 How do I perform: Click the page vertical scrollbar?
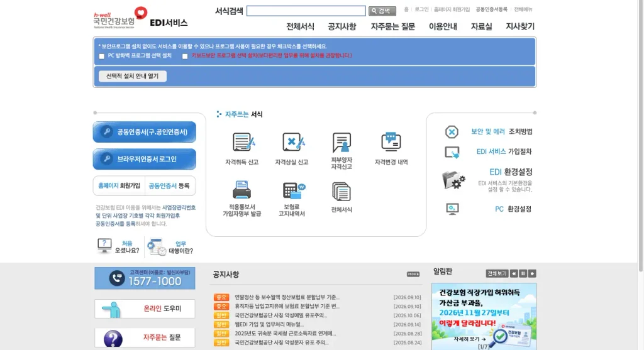click(x=640, y=135)
